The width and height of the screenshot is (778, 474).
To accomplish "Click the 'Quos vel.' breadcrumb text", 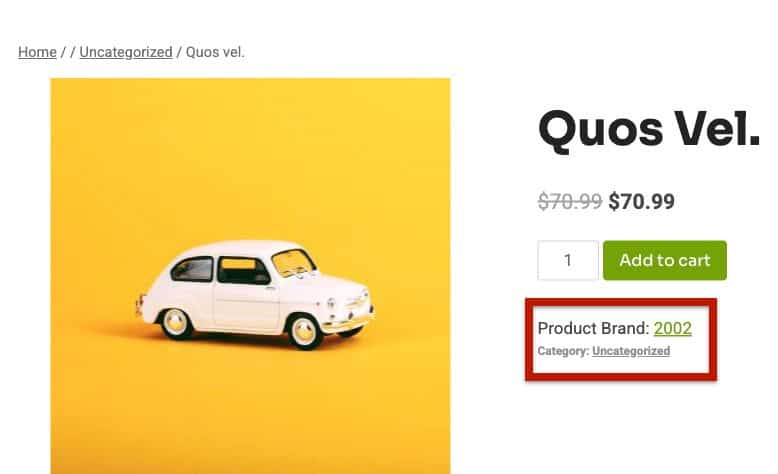I will pyautogui.click(x=213, y=52).
